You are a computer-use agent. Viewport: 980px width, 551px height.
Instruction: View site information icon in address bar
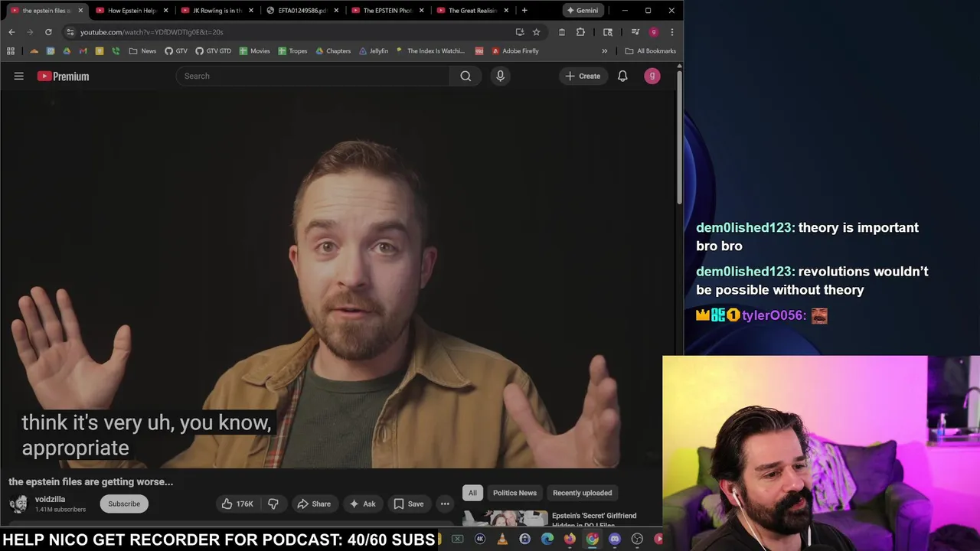tap(70, 32)
